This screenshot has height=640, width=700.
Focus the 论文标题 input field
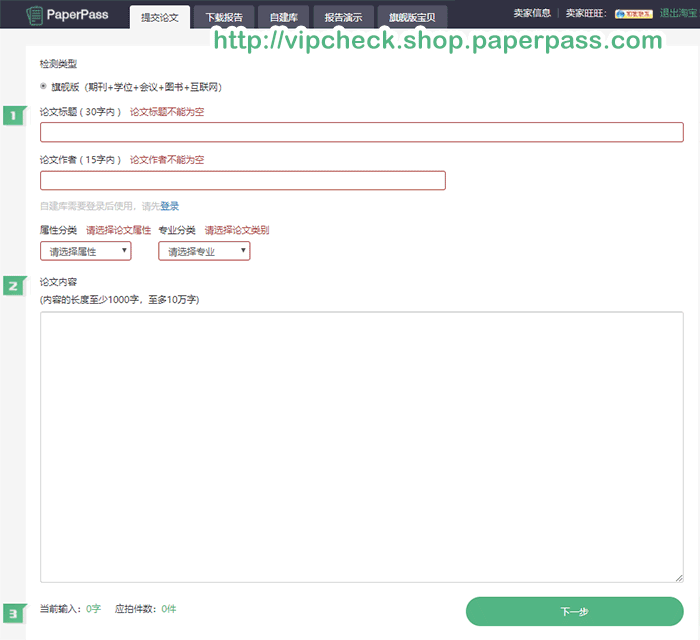pos(362,132)
